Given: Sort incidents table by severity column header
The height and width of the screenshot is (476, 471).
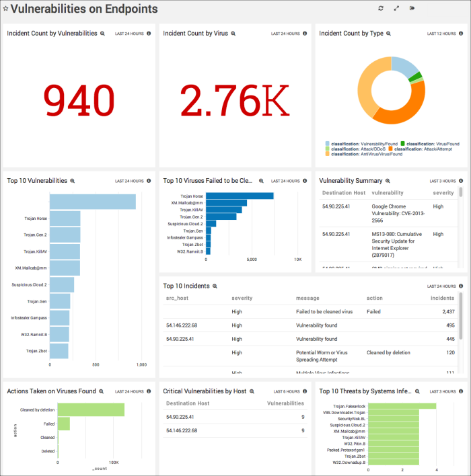Looking at the screenshot, I should [242, 298].
